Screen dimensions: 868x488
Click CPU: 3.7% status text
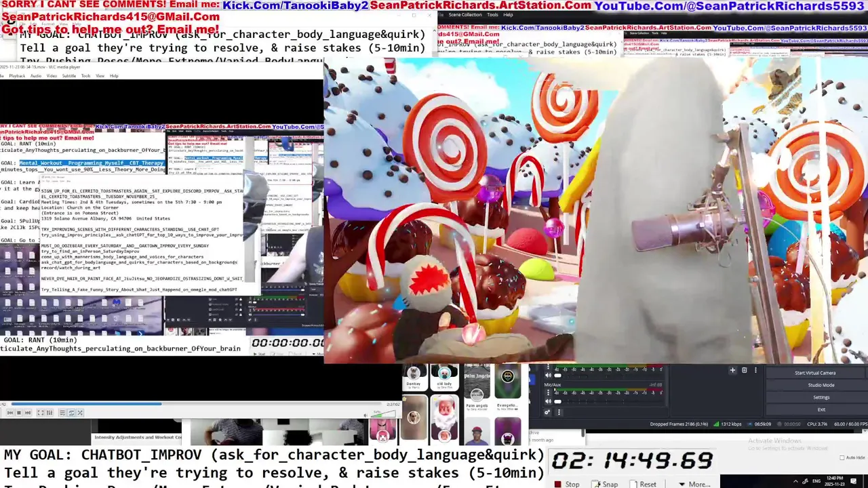[817, 424]
